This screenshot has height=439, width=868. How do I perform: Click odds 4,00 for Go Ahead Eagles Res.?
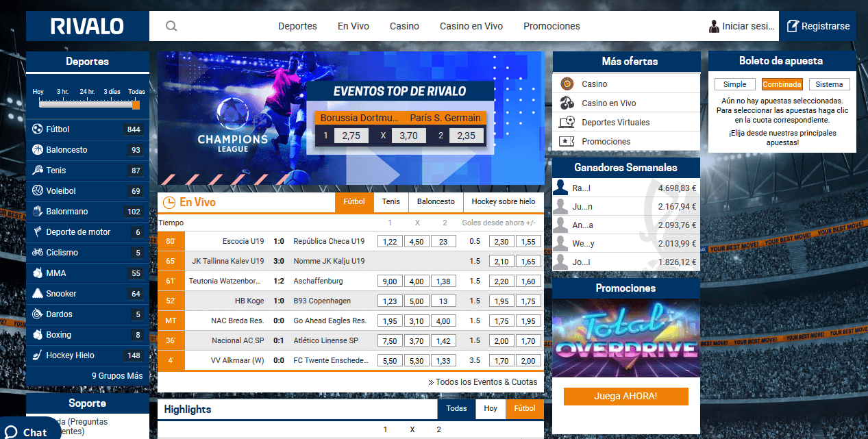tap(443, 321)
